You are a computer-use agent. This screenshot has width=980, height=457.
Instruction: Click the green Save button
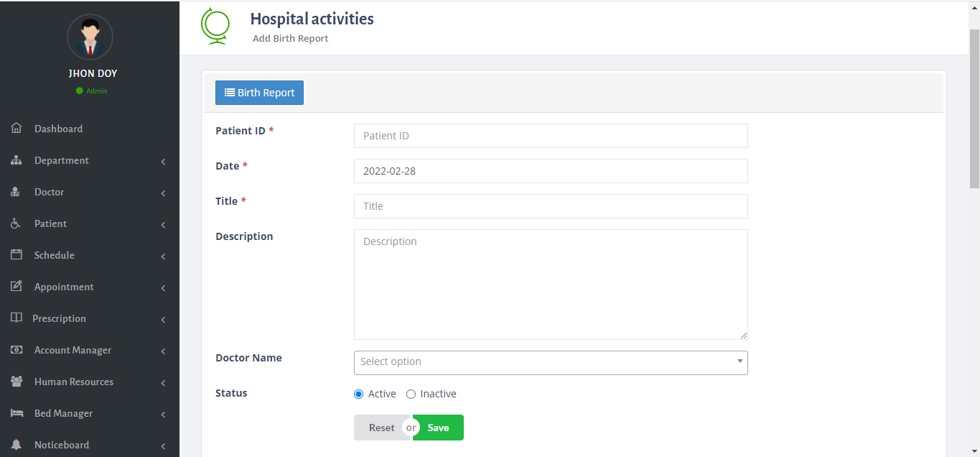point(438,427)
